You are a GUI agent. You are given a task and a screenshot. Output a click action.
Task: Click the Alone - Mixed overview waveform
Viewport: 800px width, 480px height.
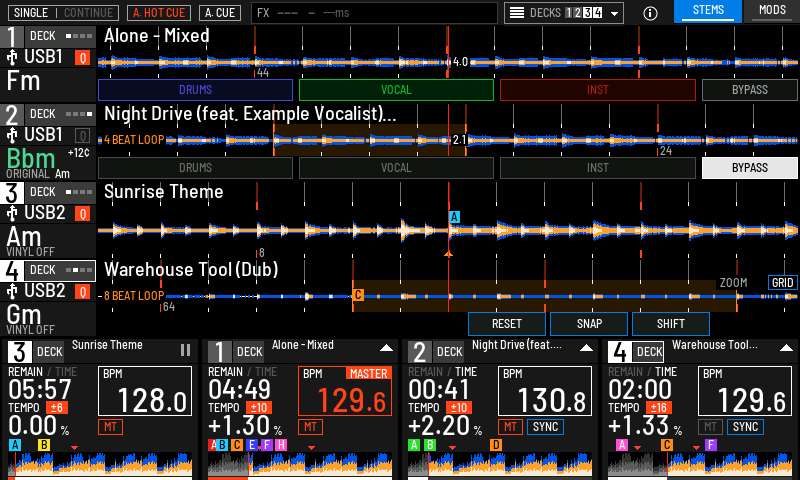(300, 464)
